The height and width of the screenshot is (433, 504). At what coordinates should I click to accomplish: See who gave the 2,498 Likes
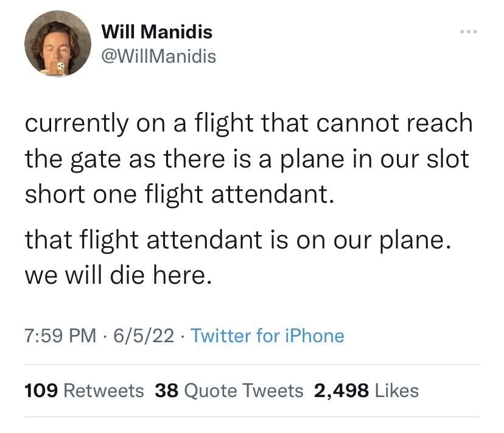point(366,390)
